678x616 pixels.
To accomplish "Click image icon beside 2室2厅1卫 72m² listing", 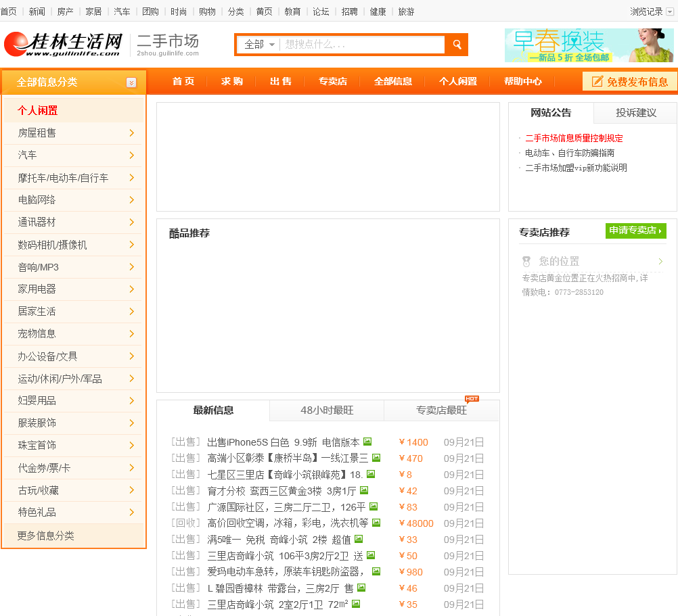I will pyautogui.click(x=356, y=603).
